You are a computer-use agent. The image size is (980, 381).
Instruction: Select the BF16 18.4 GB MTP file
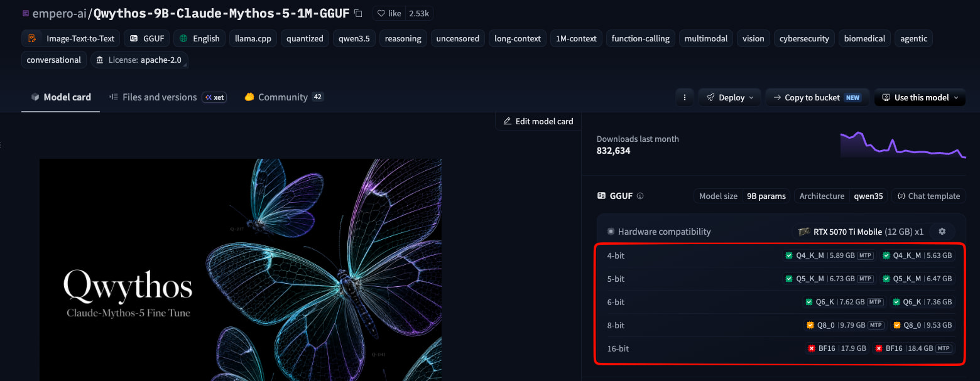[914, 348]
